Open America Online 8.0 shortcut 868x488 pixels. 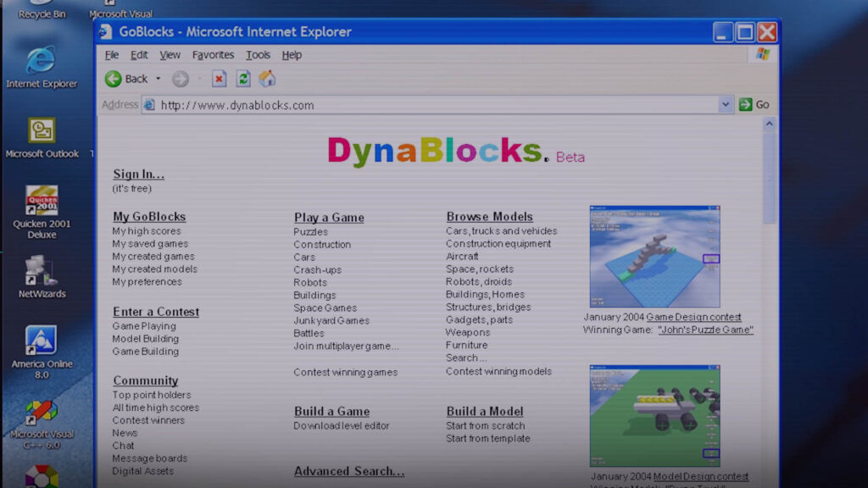[42, 352]
